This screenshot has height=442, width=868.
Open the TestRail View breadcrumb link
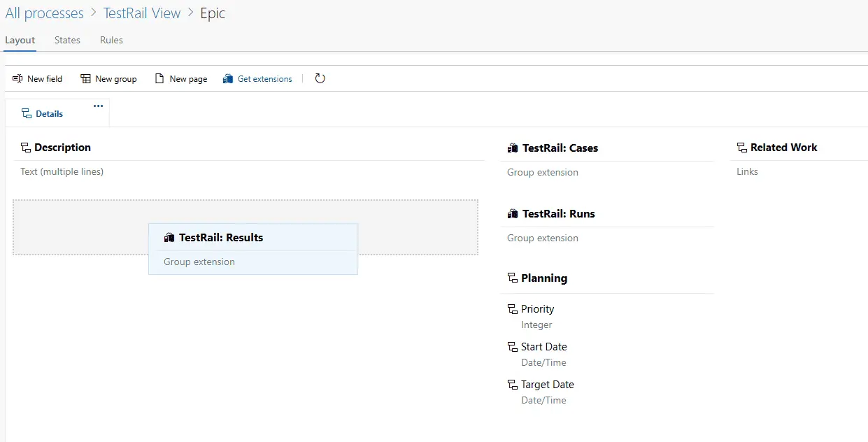tap(142, 13)
